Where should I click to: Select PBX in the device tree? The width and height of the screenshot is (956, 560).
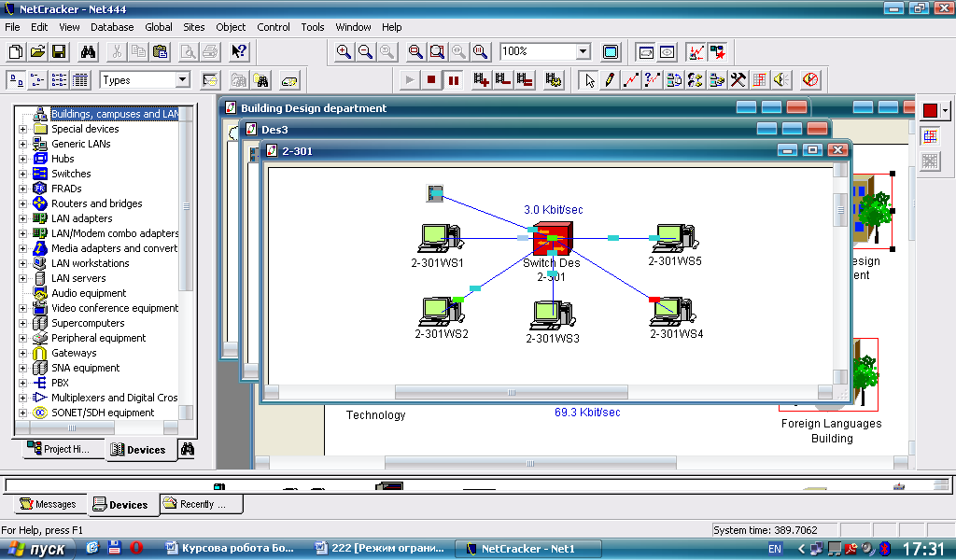(60, 383)
